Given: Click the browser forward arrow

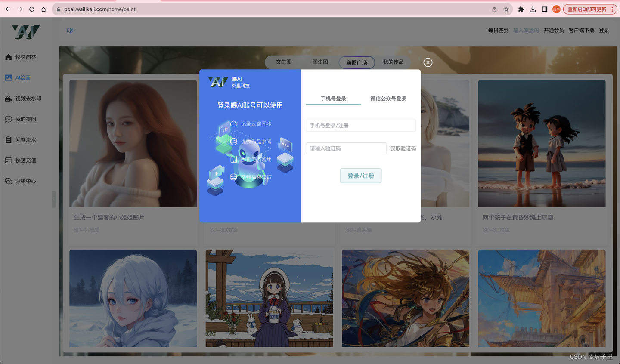Looking at the screenshot, I should coord(20,9).
